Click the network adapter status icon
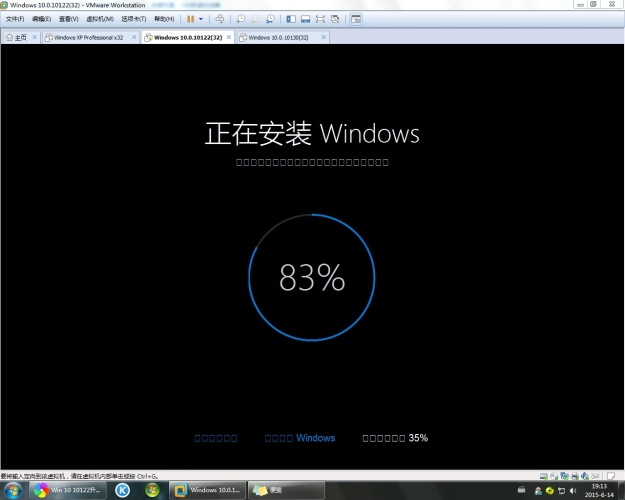This screenshot has height=500, width=625. [564, 476]
